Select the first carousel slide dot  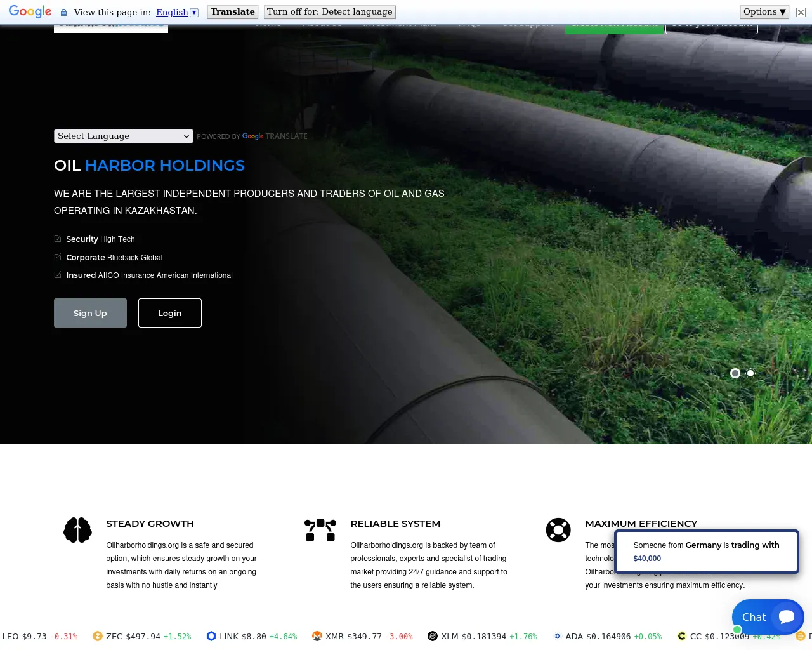tap(735, 373)
